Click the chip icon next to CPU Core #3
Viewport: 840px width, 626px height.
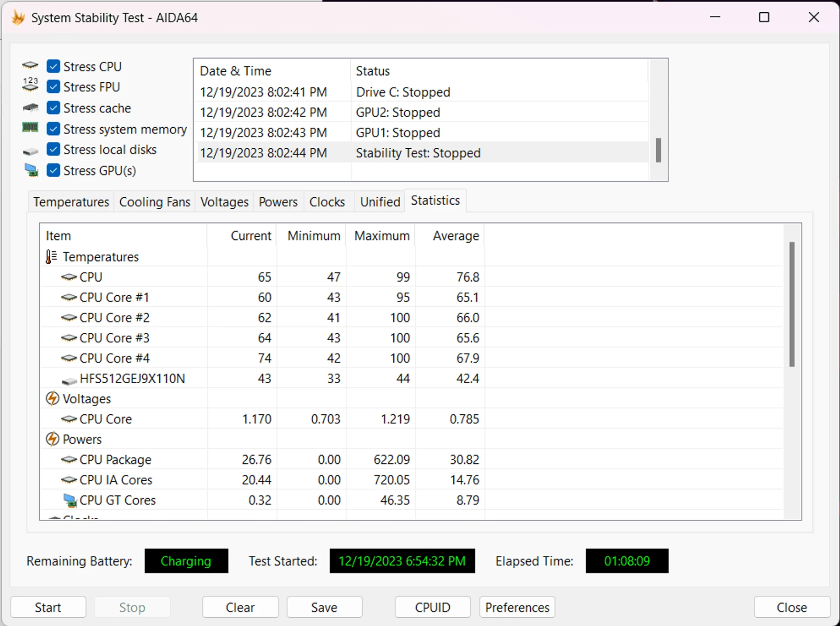[x=69, y=338]
